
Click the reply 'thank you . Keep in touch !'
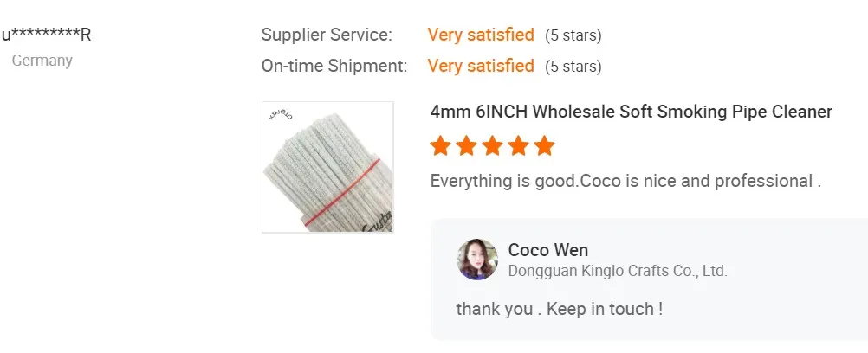pos(559,309)
